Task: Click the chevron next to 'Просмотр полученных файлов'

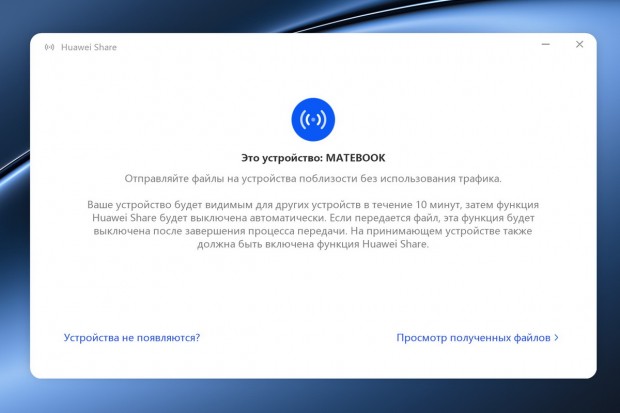Action: point(556,337)
